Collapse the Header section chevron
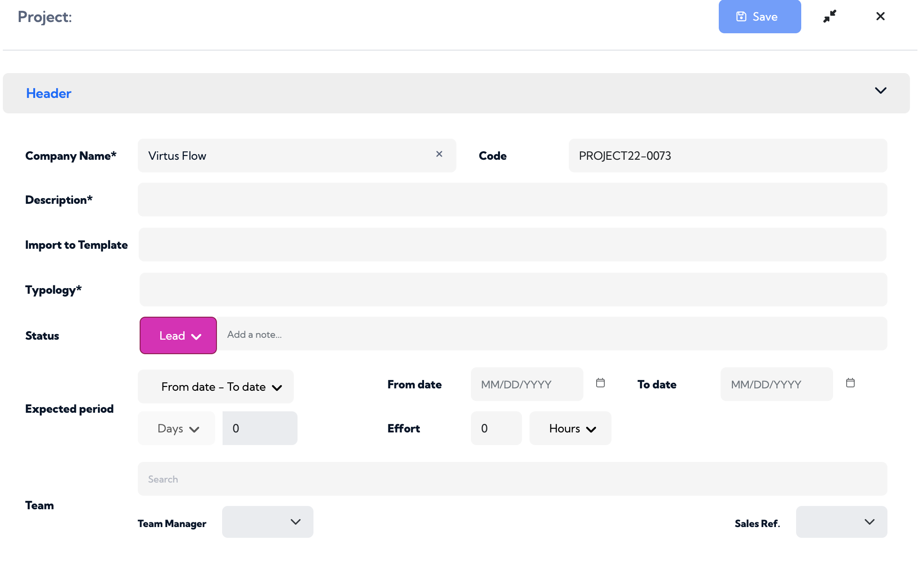 click(x=880, y=90)
